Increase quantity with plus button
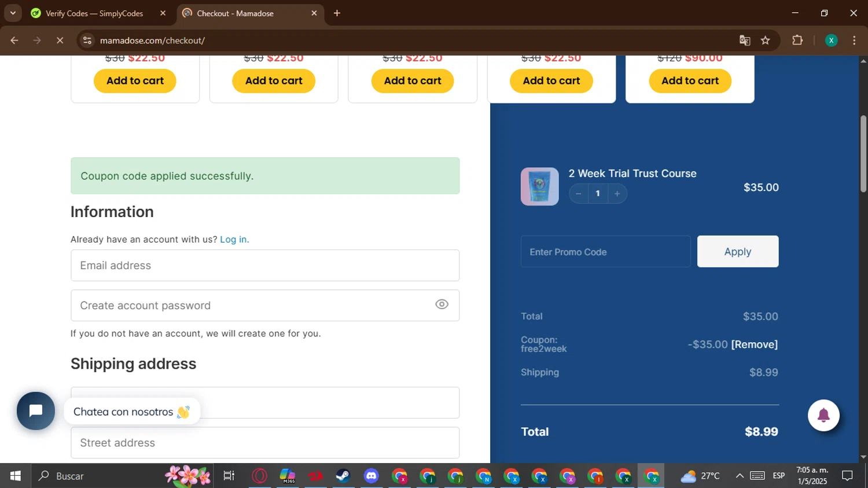Viewport: 868px width, 488px height. (x=617, y=193)
